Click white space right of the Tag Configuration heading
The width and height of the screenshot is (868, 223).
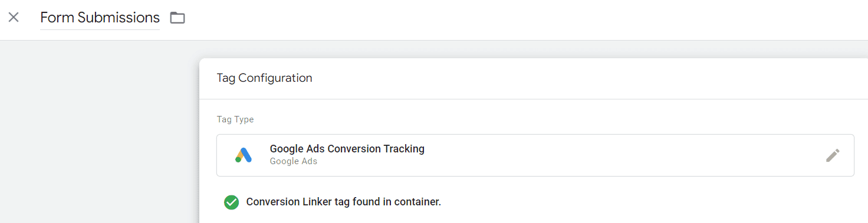(x=590, y=78)
